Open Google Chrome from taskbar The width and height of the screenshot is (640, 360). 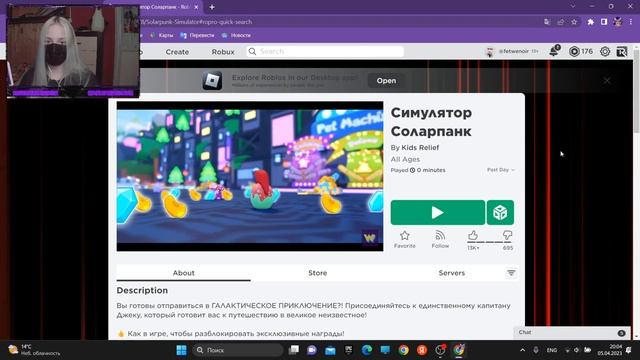click(403, 350)
